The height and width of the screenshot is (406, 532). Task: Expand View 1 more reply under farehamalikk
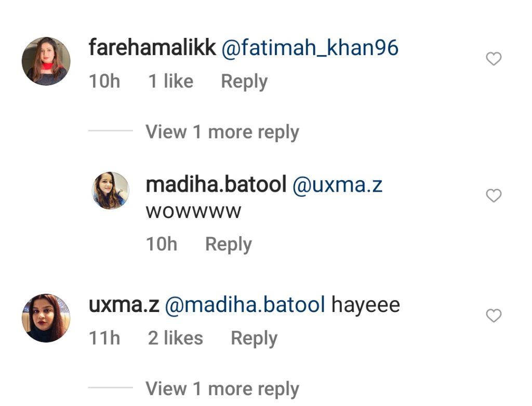click(222, 132)
